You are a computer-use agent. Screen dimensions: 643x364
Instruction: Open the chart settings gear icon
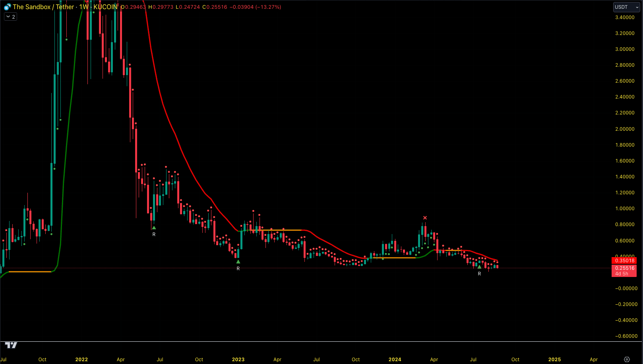pos(627,359)
